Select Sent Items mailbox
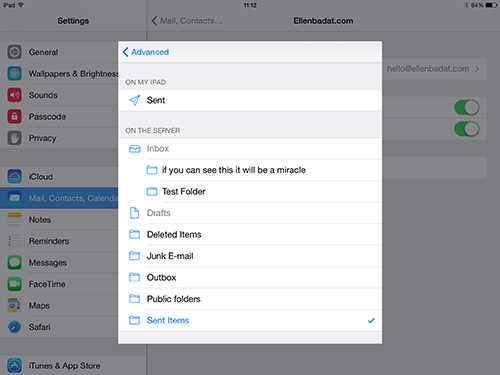 tap(250, 320)
